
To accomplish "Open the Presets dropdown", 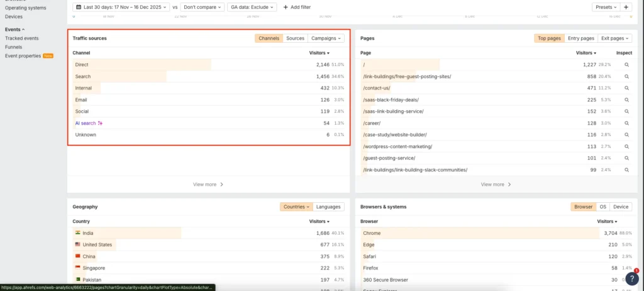I will tap(606, 7).
